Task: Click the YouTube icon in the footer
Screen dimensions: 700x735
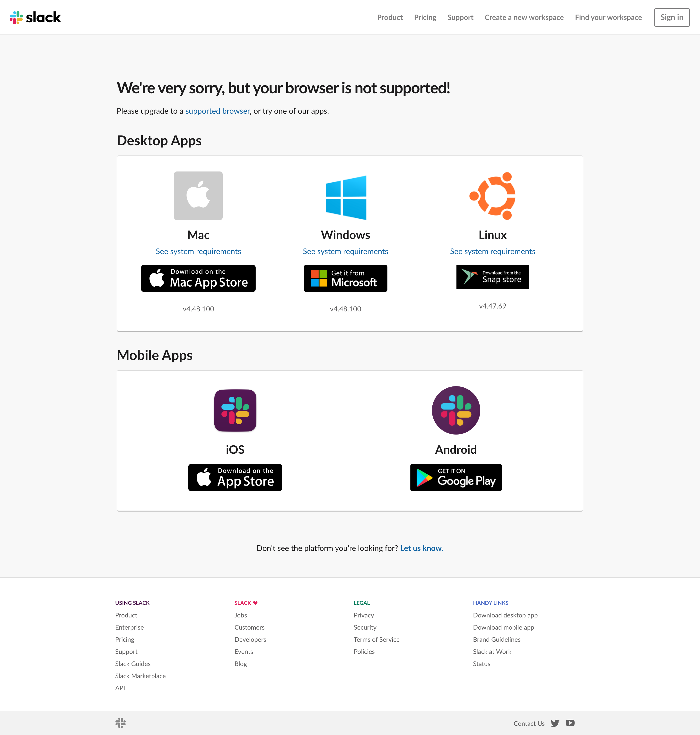Action: pyautogui.click(x=570, y=723)
